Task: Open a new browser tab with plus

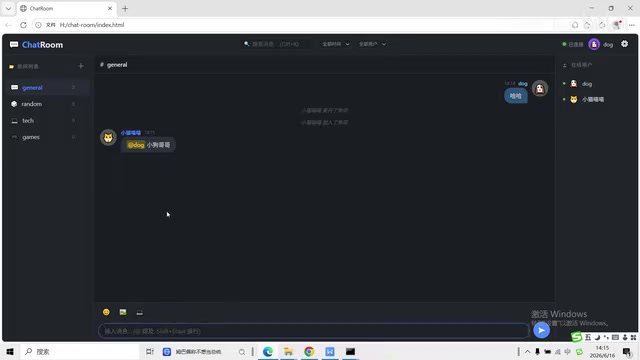Action: [125, 8]
